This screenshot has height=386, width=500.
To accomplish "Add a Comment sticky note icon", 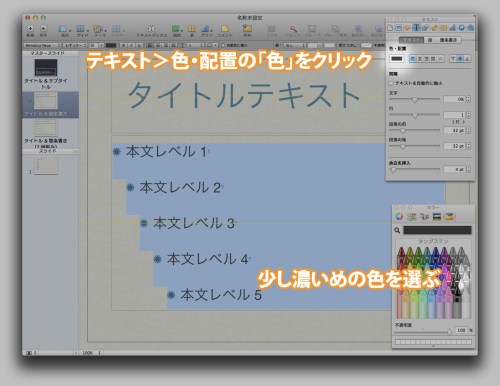I will point(225,29).
